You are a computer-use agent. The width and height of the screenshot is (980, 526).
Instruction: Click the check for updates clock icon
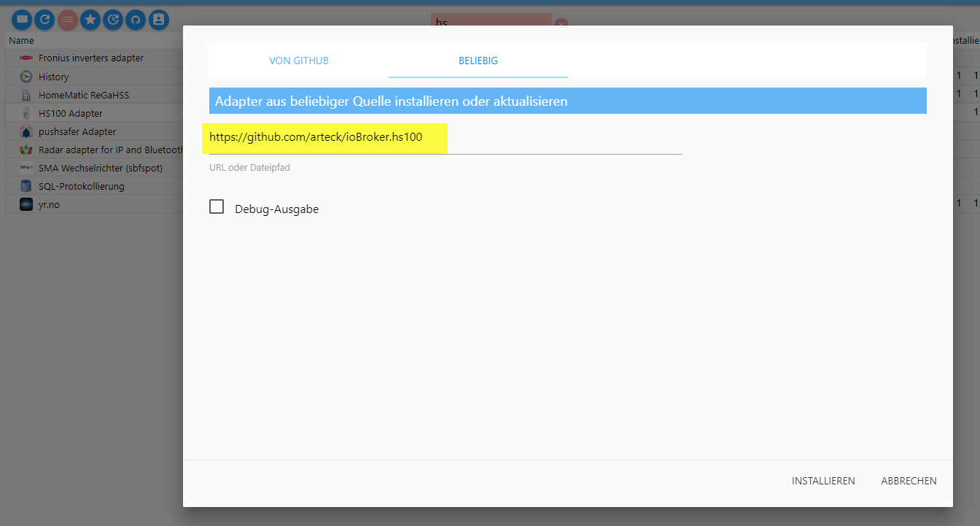click(x=113, y=20)
